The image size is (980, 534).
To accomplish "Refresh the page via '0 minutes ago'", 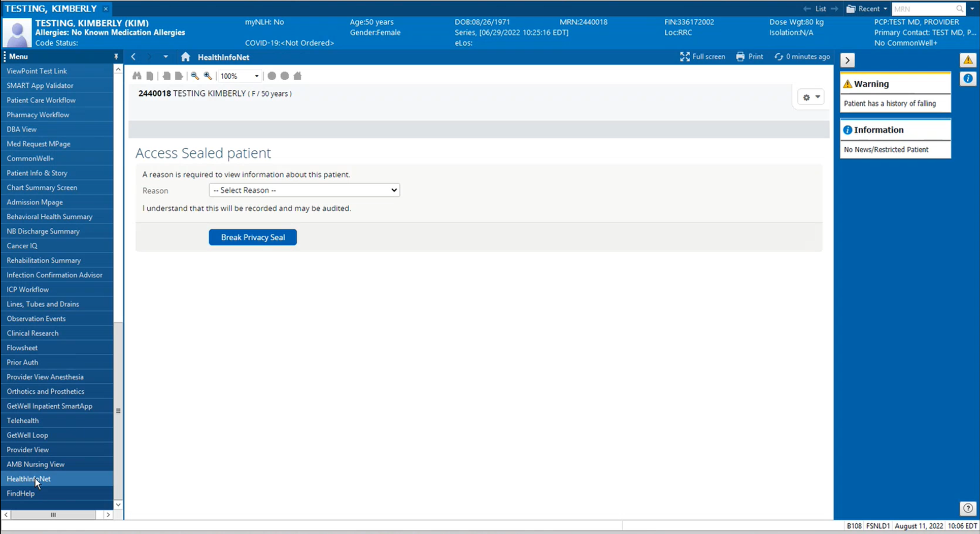I will [802, 57].
